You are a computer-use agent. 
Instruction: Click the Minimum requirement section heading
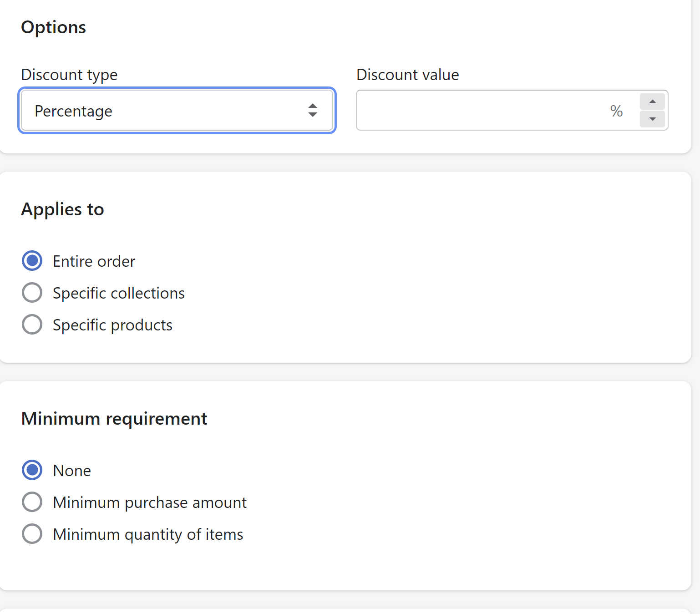(114, 419)
